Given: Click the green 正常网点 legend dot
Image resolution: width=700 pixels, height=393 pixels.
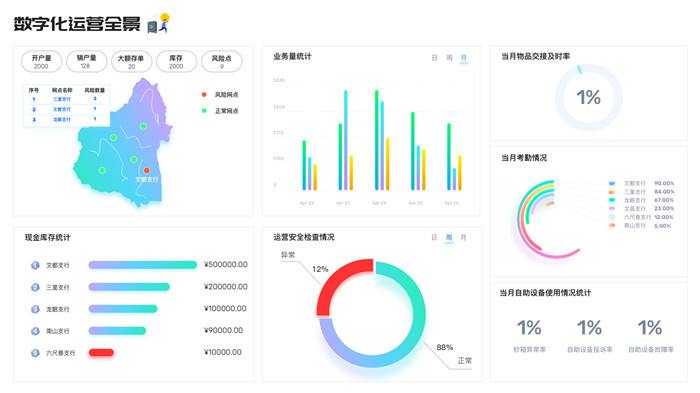Looking at the screenshot, I should (x=204, y=110).
